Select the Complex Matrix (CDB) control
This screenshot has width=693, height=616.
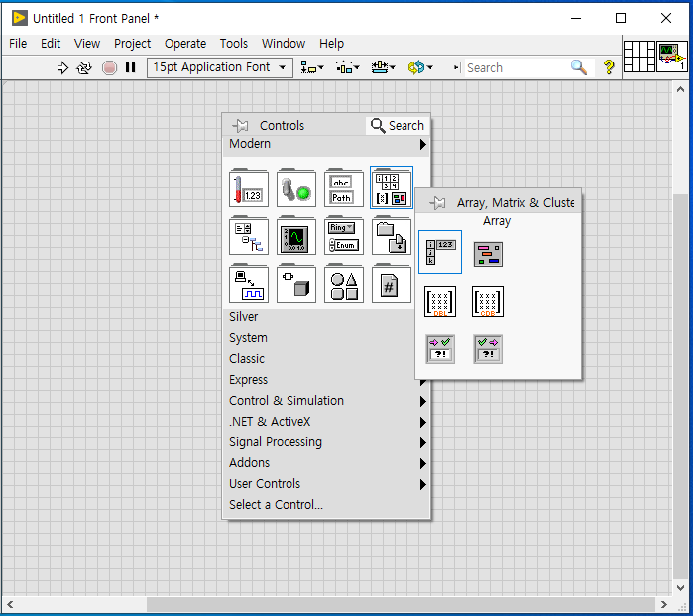click(488, 302)
